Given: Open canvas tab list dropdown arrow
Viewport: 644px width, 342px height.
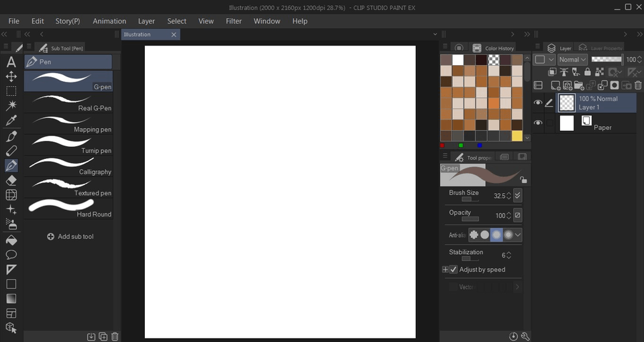Looking at the screenshot, I should pyautogui.click(x=435, y=34).
